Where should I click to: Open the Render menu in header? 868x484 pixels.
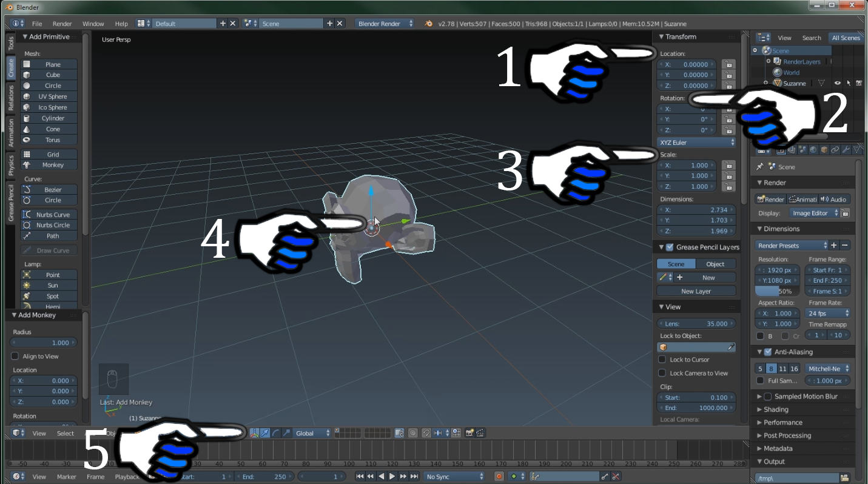coord(62,24)
